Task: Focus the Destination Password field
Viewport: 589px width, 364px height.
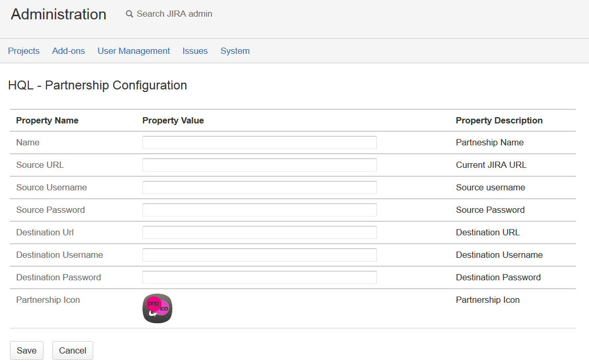Action: tap(259, 277)
